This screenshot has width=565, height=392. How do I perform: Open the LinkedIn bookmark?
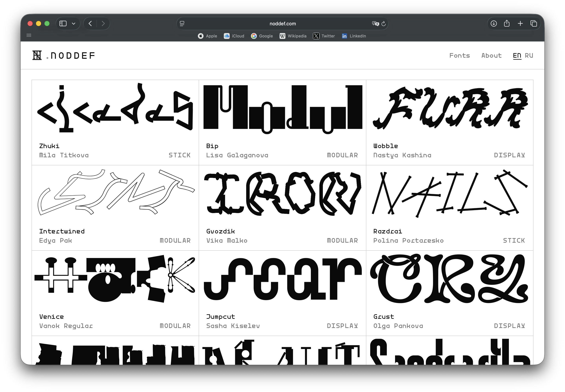click(x=354, y=36)
